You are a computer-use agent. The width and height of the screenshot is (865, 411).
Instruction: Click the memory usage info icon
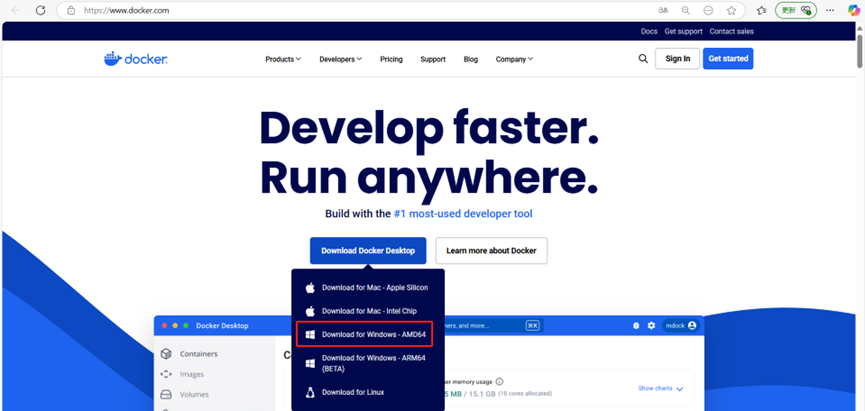tap(499, 381)
